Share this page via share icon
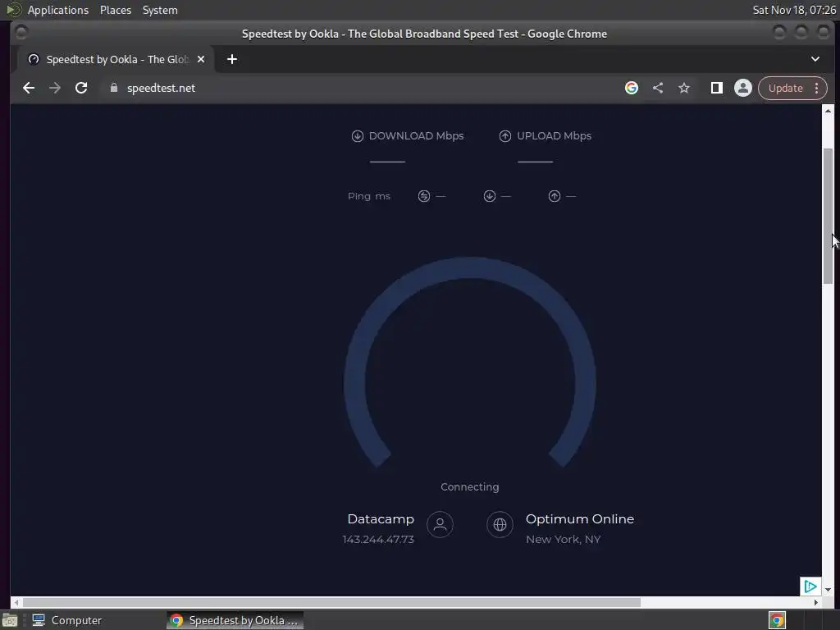This screenshot has height=630, width=840. [x=658, y=88]
